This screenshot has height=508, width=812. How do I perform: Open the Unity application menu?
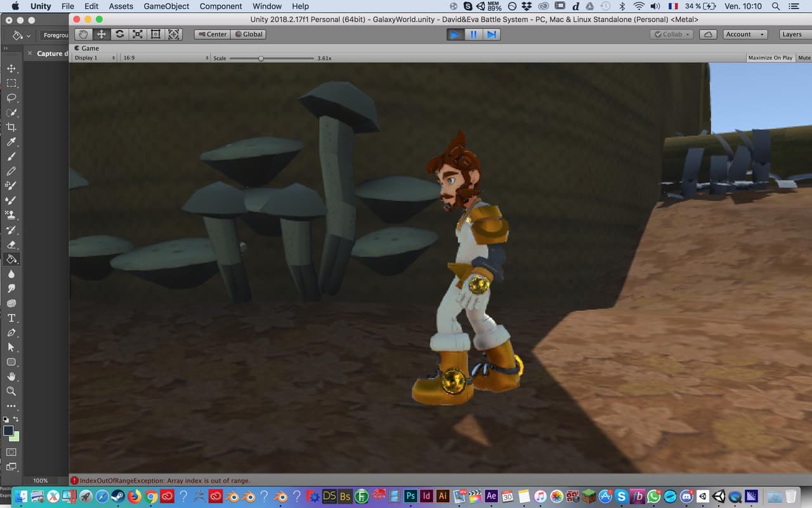click(41, 6)
